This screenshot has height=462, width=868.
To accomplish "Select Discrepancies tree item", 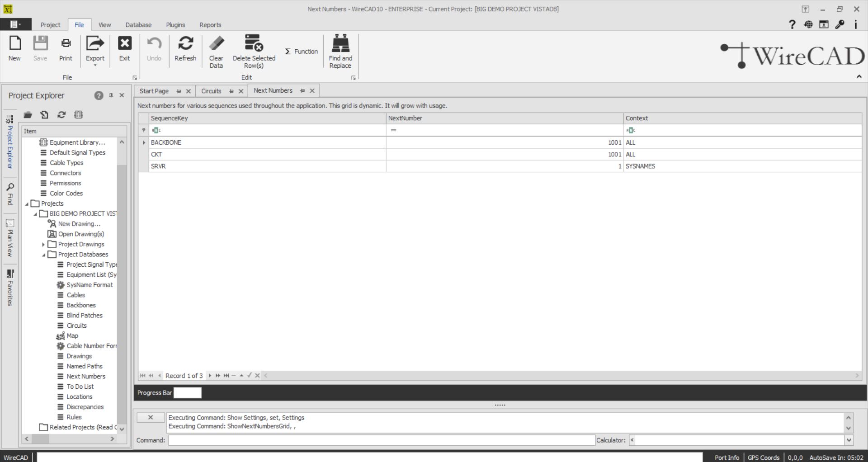I will [x=85, y=407].
